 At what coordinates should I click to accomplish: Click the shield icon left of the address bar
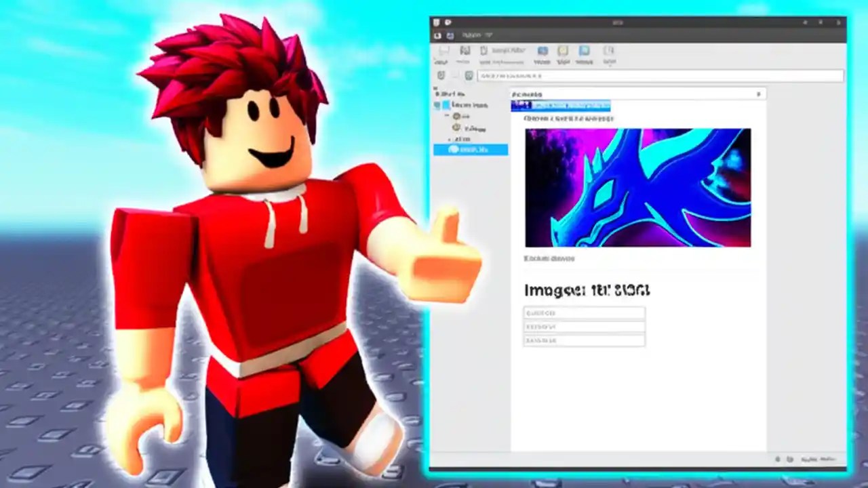point(439,75)
